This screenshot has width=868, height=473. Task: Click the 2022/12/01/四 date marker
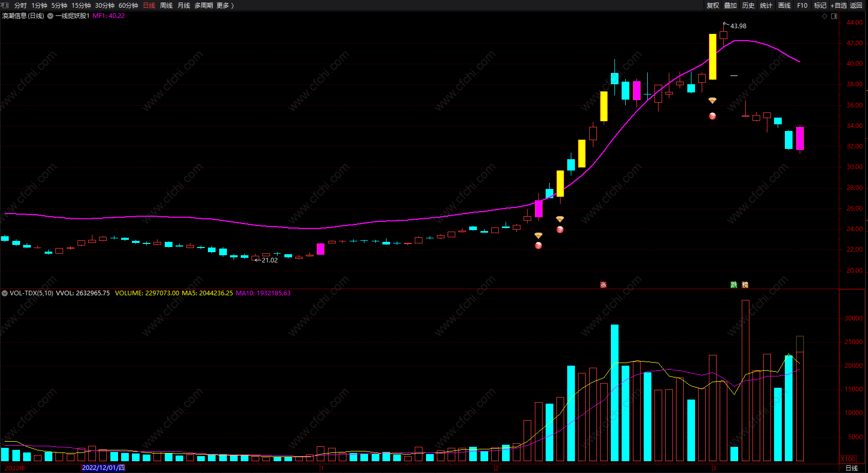click(x=103, y=468)
